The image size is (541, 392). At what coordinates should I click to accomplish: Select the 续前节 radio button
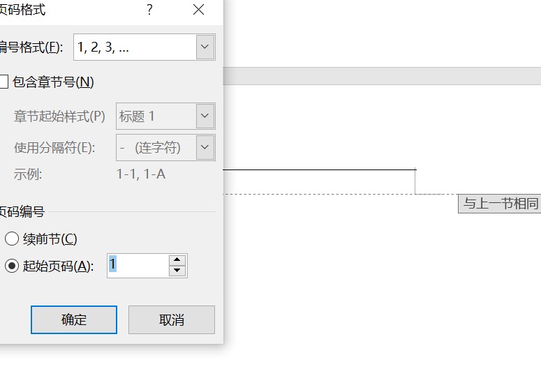pyautogui.click(x=12, y=239)
